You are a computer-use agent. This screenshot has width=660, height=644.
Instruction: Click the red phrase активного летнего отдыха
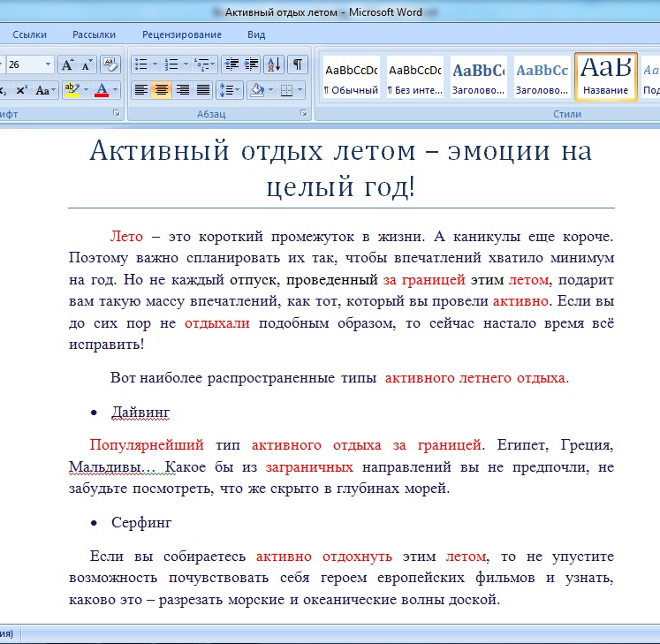[477, 377]
